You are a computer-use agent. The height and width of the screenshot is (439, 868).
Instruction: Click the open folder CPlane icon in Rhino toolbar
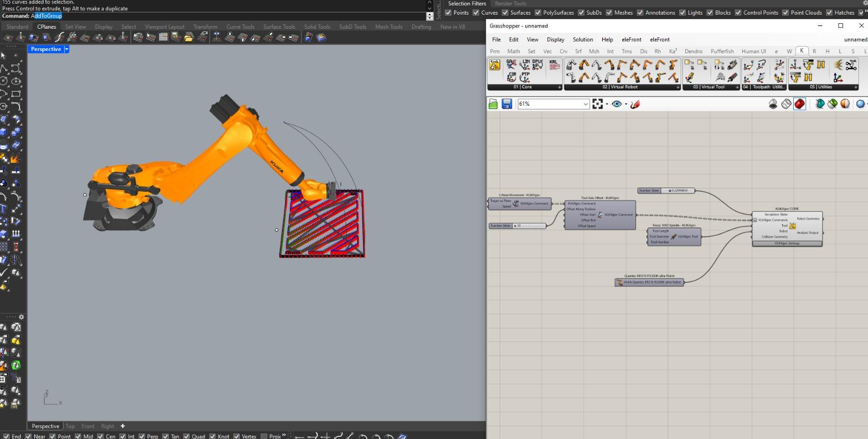[x=189, y=37]
